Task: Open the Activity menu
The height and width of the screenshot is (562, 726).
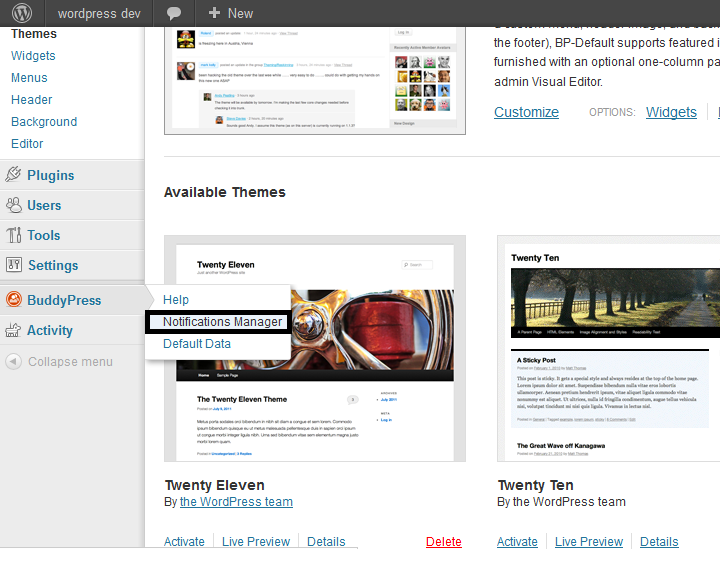Action: click(50, 330)
